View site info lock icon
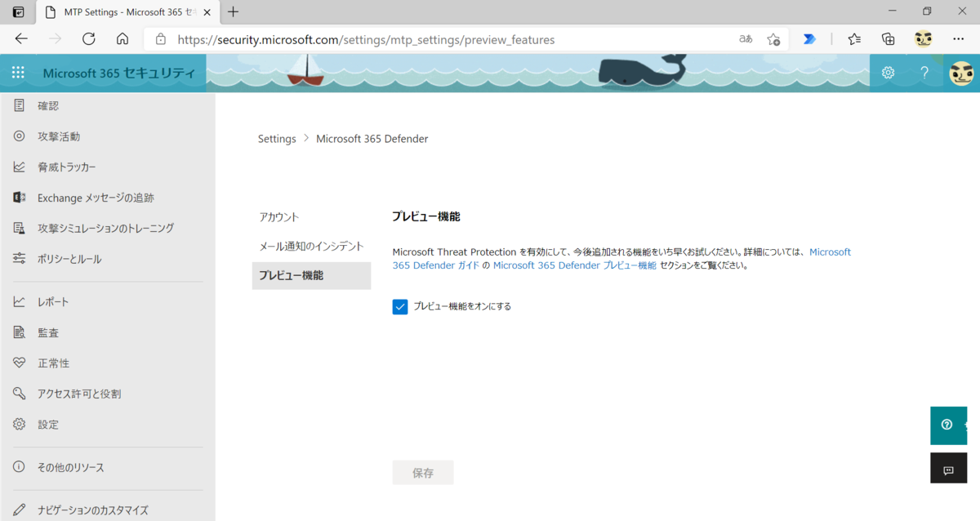Screen dimensions: 980x521 click(x=161, y=39)
